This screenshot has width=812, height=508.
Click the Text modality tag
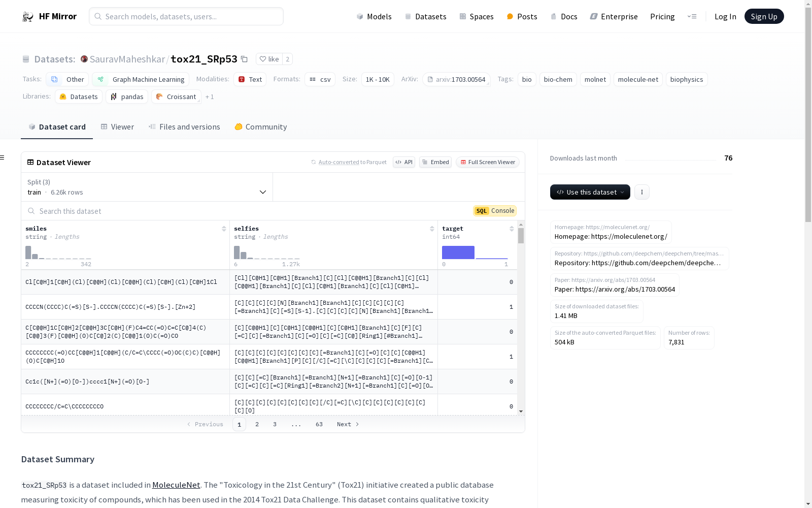(x=250, y=79)
